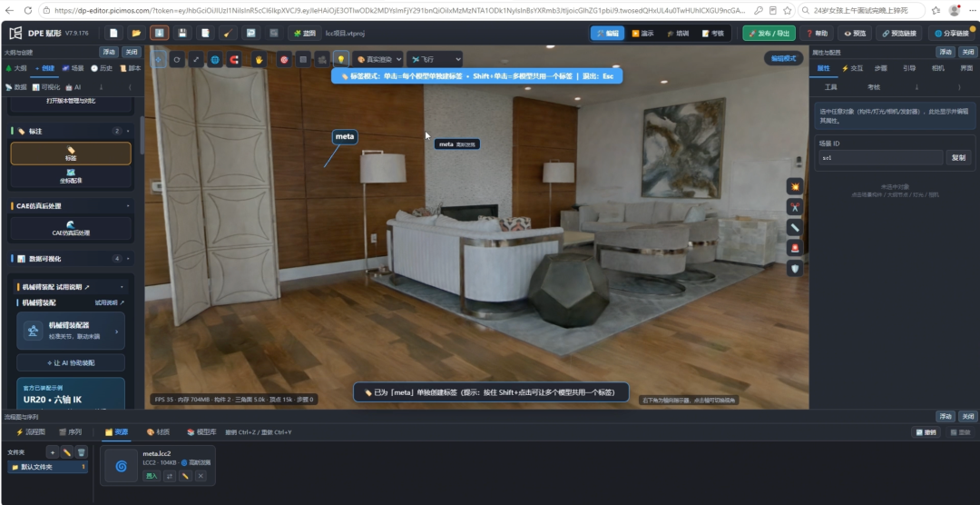The width and height of the screenshot is (980, 505).
Task: Save project with the floppy disk icon
Action: point(181,34)
